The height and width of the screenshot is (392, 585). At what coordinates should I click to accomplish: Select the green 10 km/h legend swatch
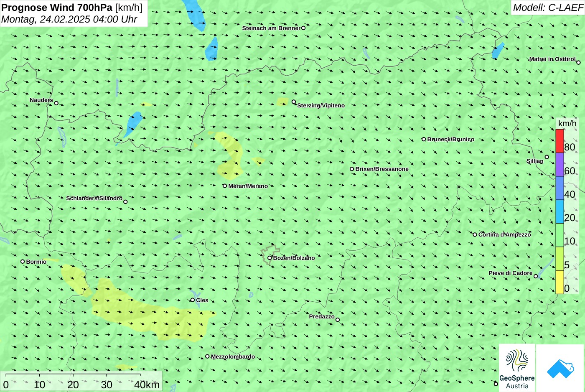coord(560,235)
